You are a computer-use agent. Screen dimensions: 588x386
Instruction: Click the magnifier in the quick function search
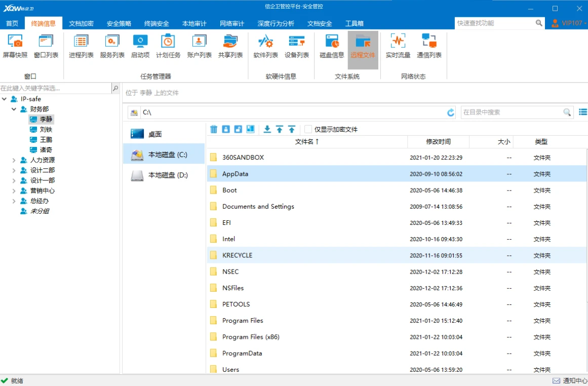tap(539, 23)
